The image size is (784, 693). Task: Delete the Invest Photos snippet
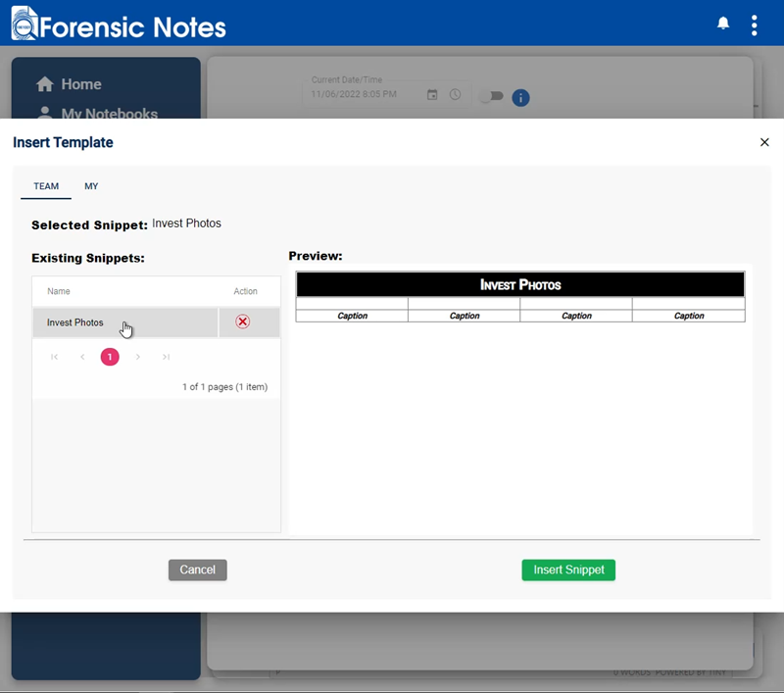(242, 322)
